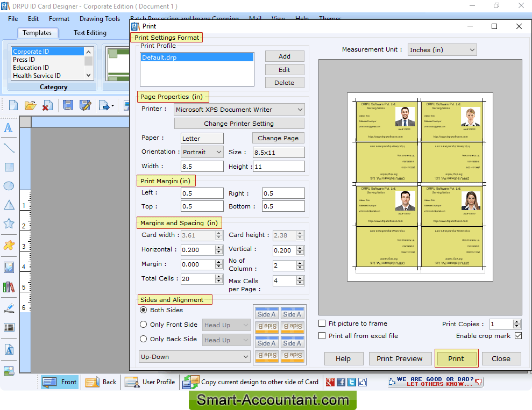Click the thumbs-up like icon
The height and width of the screenshot is (410, 532).
[x=363, y=382]
